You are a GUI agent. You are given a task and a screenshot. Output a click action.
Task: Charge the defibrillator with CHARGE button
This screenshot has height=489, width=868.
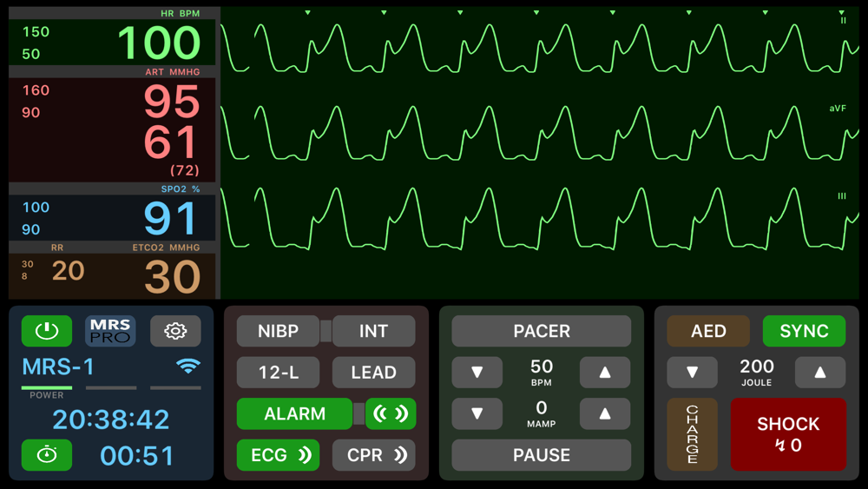pos(692,434)
